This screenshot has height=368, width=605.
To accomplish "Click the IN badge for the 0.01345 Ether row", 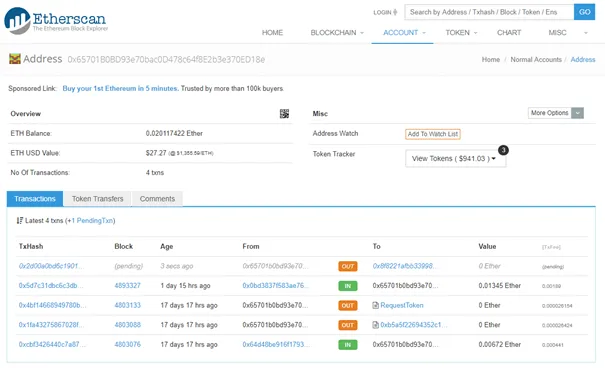I will click(x=348, y=286).
